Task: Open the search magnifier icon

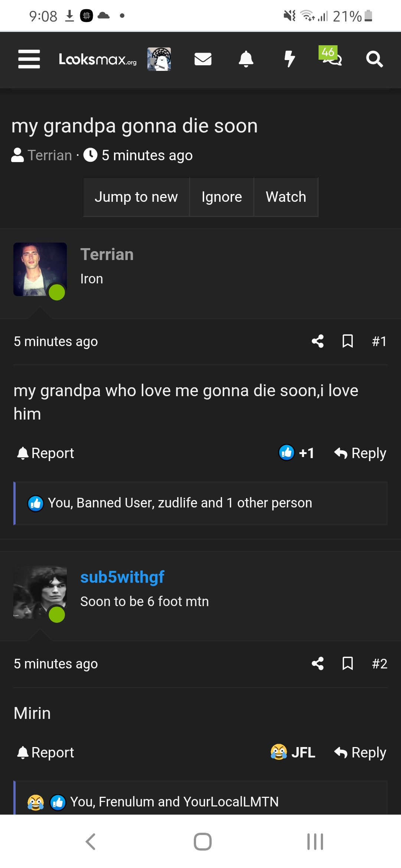Action: tap(374, 59)
